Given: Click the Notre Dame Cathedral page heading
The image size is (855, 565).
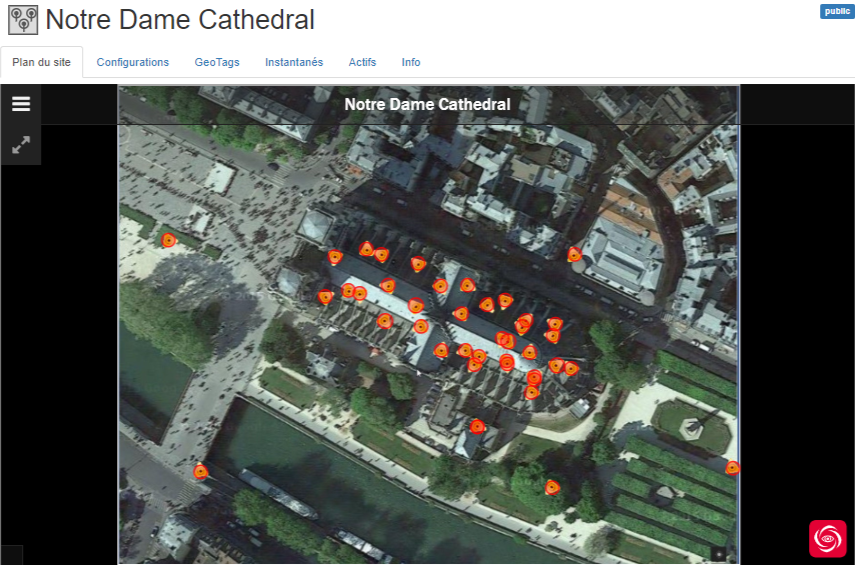Looking at the screenshot, I should pyautogui.click(x=180, y=20).
